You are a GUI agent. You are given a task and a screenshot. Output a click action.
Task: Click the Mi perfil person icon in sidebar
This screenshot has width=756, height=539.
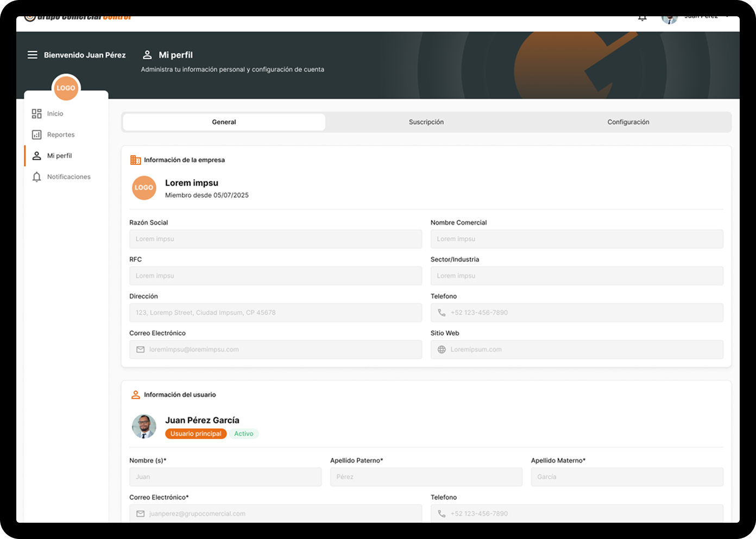point(36,156)
